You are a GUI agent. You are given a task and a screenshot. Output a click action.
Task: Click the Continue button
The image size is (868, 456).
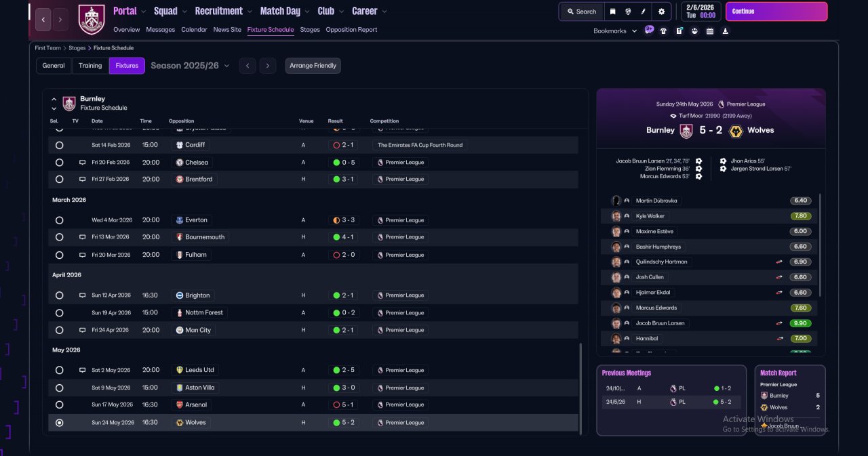click(x=776, y=12)
